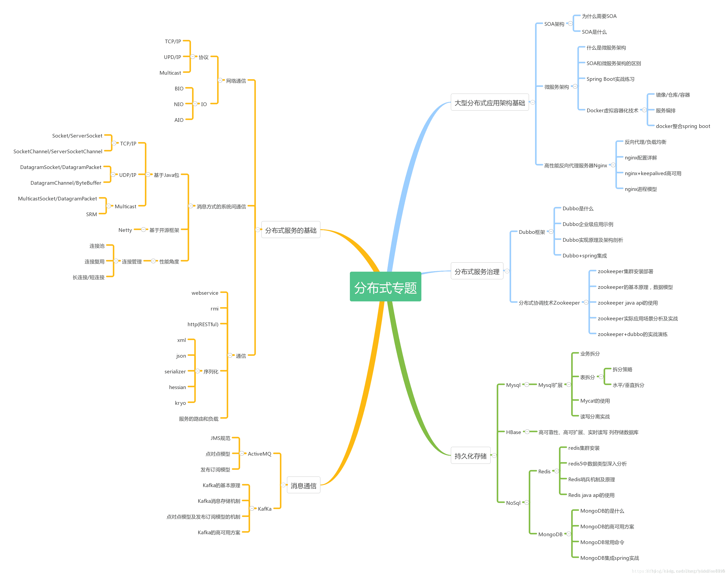Screen dimensions: 728x576
Task: Click the zookeeper java api的使用 leaf
Action: pyautogui.click(x=628, y=303)
